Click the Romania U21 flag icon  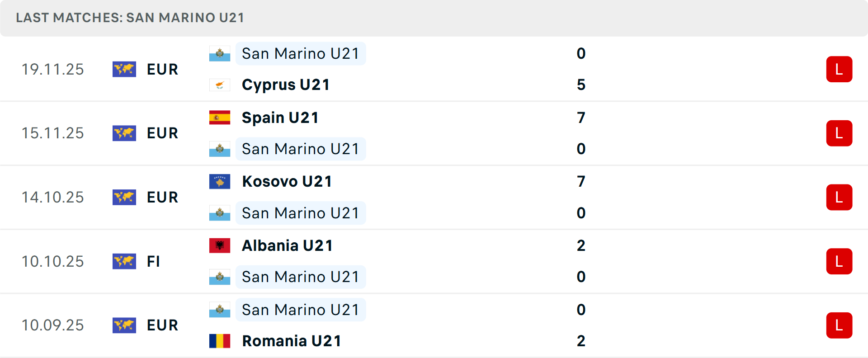(x=220, y=341)
